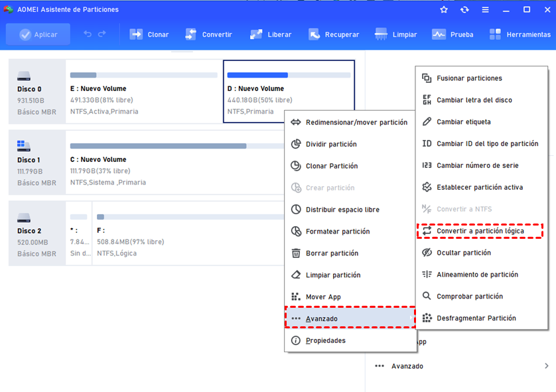
Task: Click the Aplicar button
Action: click(38, 34)
